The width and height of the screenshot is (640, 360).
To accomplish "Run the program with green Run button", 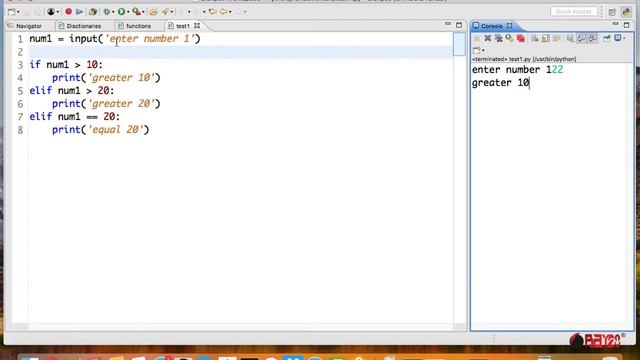I will pyautogui.click(x=121, y=12).
